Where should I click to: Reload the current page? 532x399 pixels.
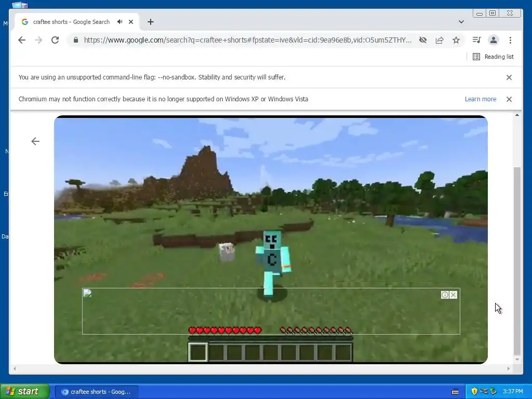coord(55,40)
